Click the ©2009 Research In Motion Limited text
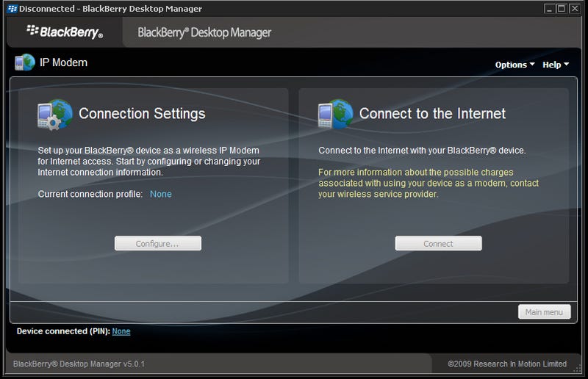 [x=507, y=364]
